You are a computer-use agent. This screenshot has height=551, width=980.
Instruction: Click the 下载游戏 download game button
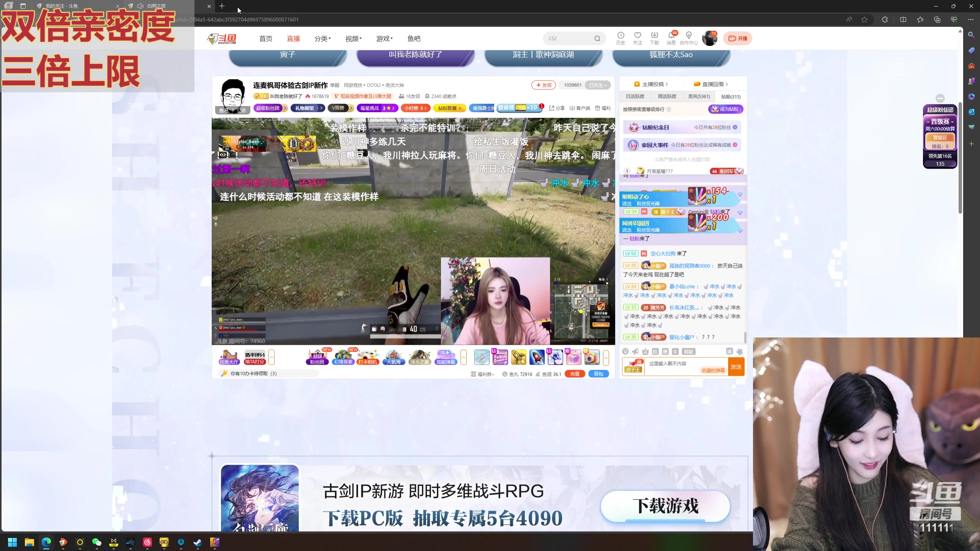tap(666, 505)
